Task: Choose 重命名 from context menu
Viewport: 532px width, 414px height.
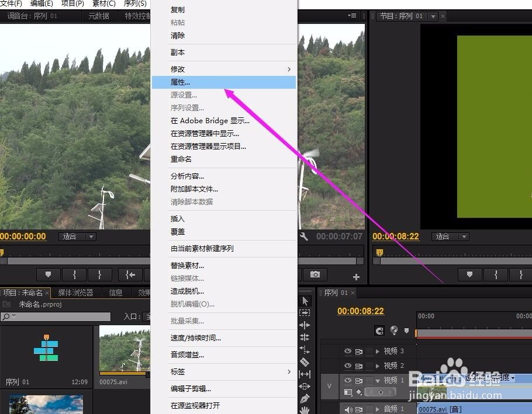Action: 224,159
